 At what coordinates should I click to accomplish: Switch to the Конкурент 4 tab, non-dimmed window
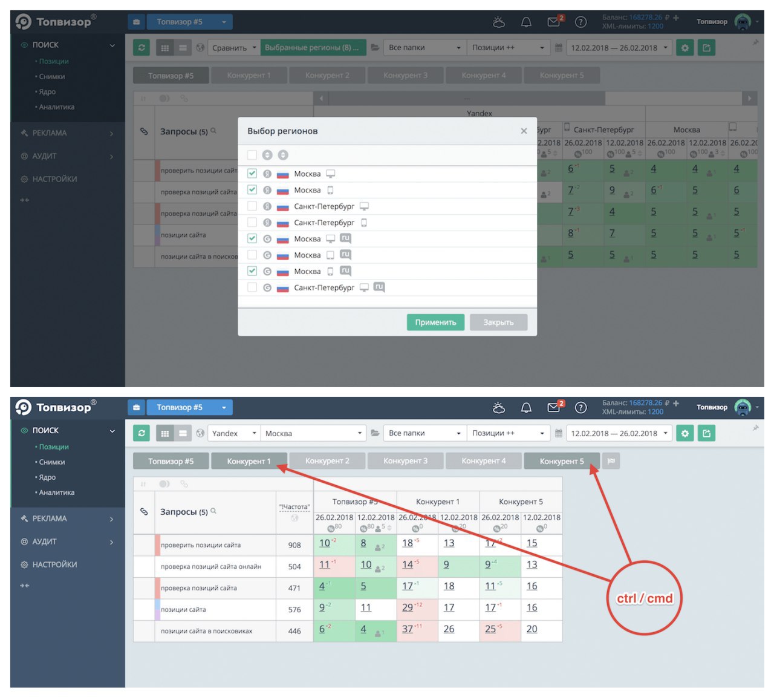[x=483, y=461]
